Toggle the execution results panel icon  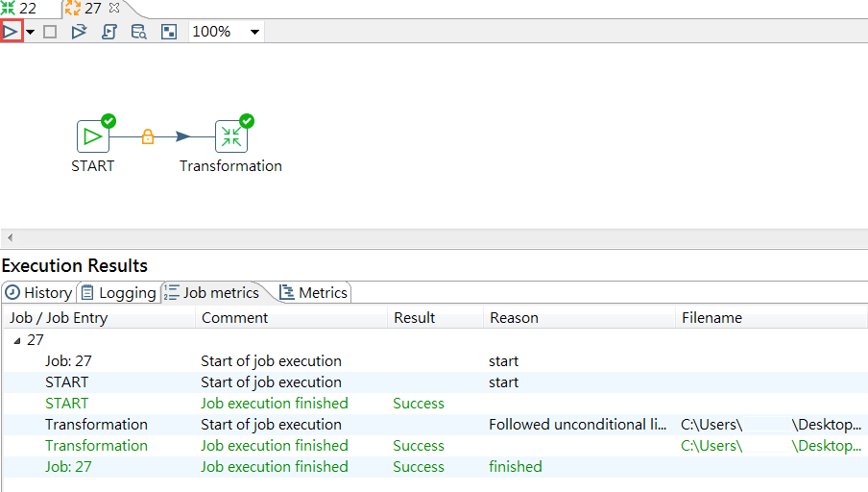[x=168, y=32]
